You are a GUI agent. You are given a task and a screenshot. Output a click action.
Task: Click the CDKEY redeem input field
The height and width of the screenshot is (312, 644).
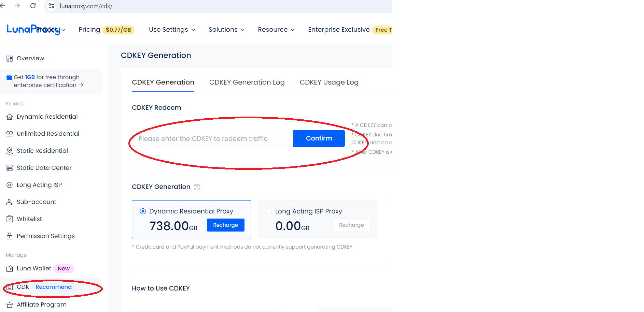pos(212,138)
